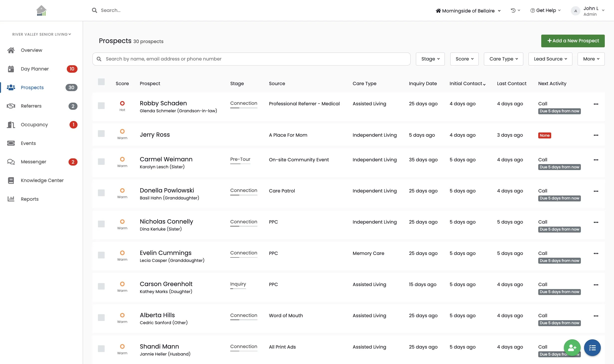Viewport: 614px width, 364px height.
Task: Select the checkbox for Carson Greenholt
Action: click(101, 286)
